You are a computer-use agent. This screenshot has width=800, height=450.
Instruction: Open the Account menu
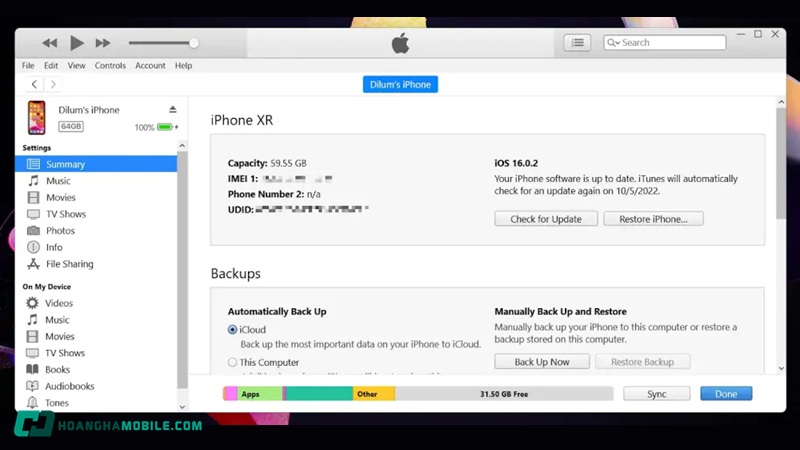(150, 65)
